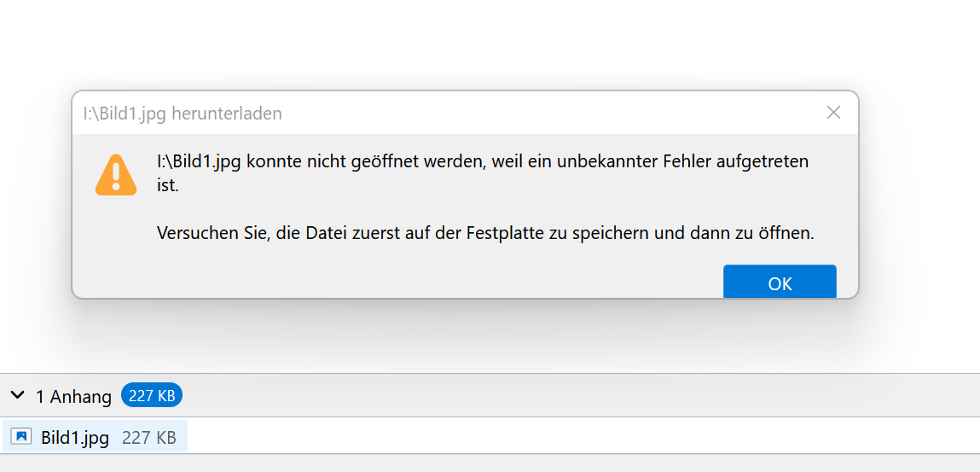Select the Bild1.jpg attachment name

pyautogui.click(x=75, y=437)
